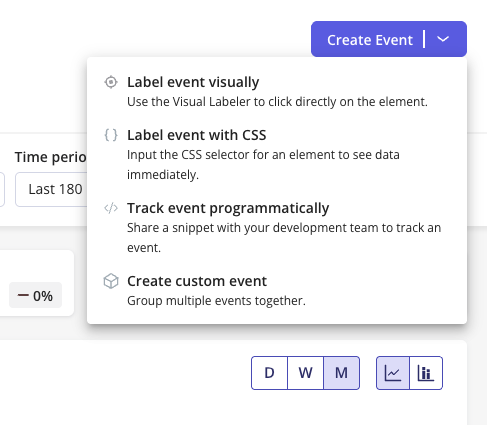This screenshot has height=425, width=487.
Task: Choose Label event with CSS
Action: 277,155
